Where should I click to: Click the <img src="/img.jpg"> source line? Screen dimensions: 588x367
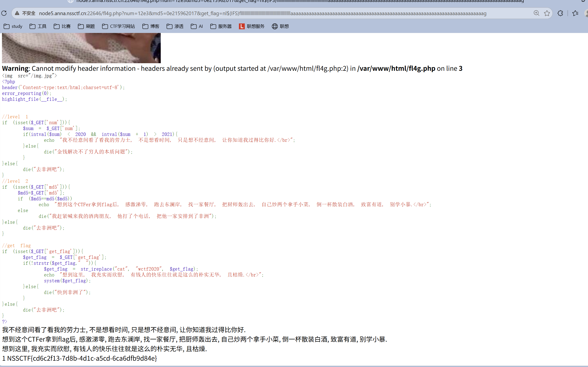click(29, 76)
